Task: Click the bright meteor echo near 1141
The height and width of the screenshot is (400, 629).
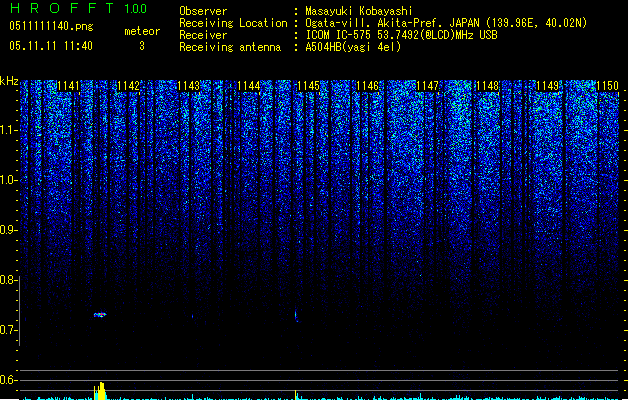Action: [x=100, y=315]
